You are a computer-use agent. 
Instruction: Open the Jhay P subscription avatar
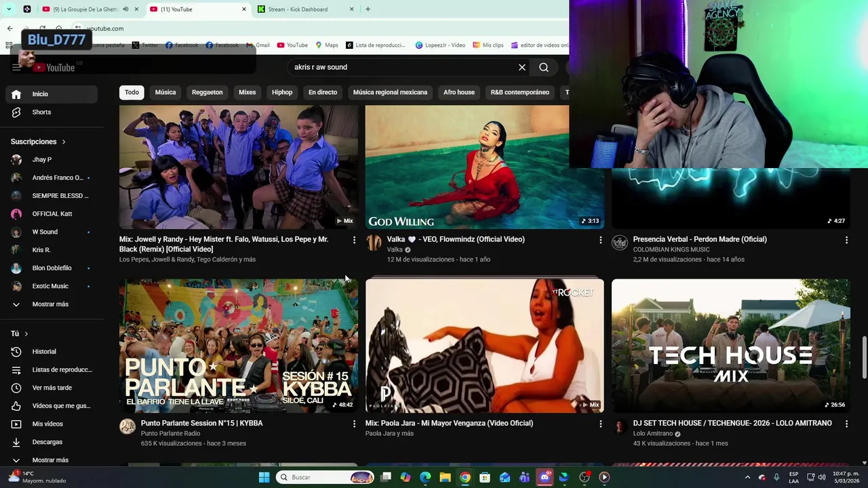16,160
